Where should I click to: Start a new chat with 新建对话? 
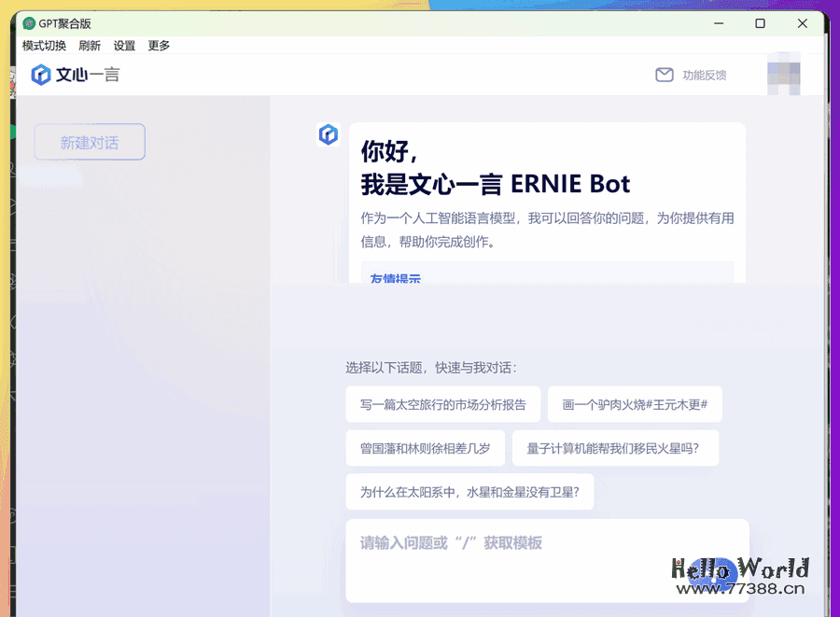(90, 142)
